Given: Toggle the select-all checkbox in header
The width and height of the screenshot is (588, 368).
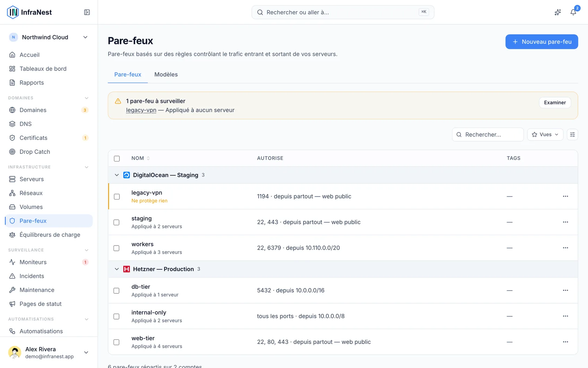Looking at the screenshot, I should click(x=117, y=159).
